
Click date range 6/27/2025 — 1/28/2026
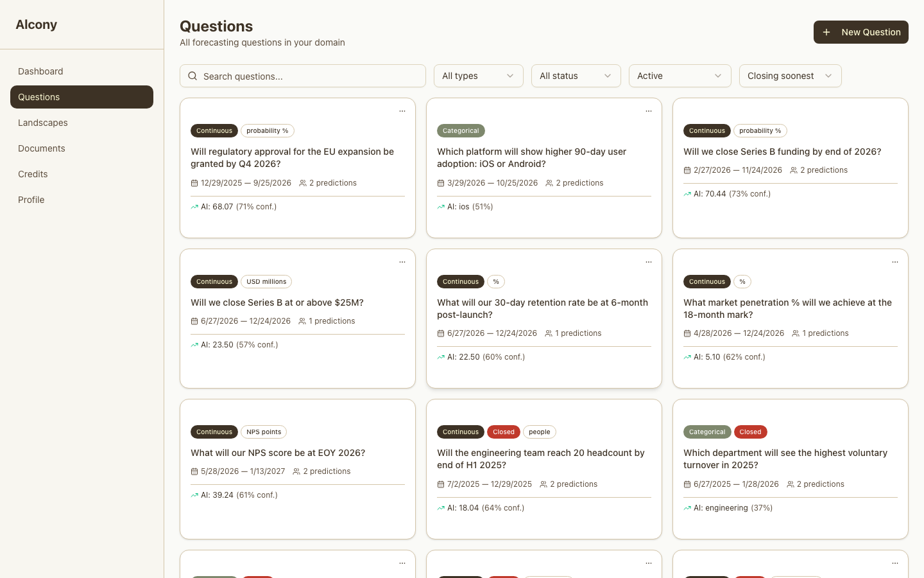click(736, 484)
